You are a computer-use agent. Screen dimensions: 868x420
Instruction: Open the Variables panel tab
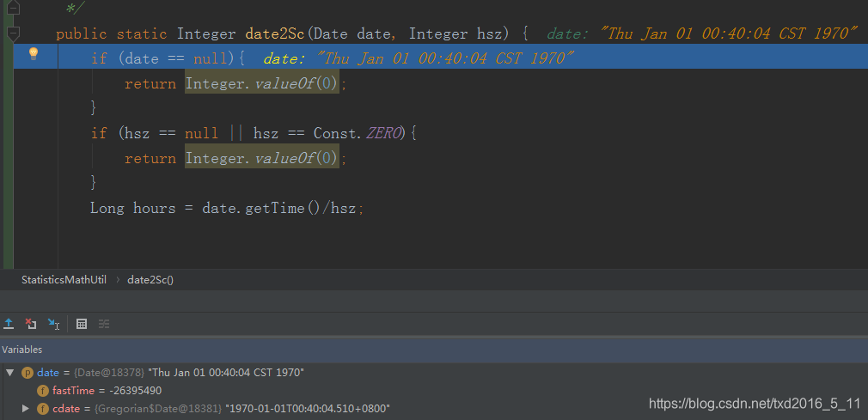click(22, 350)
